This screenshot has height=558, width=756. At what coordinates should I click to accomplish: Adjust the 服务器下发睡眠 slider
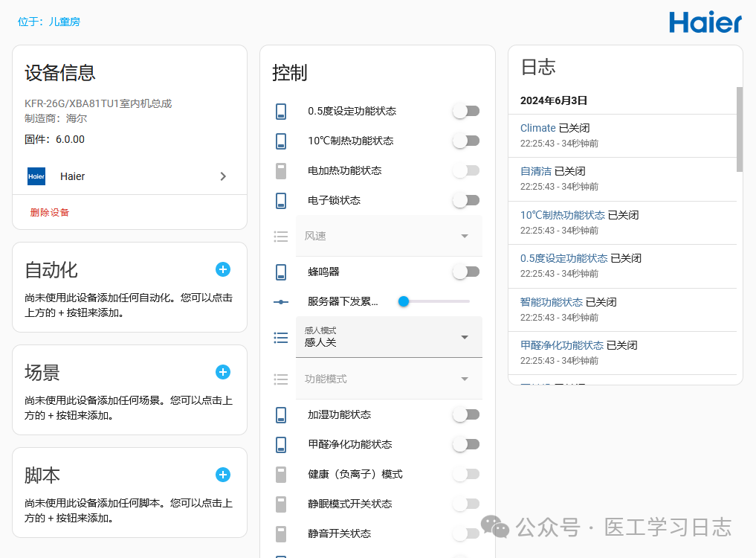pyautogui.click(x=404, y=301)
